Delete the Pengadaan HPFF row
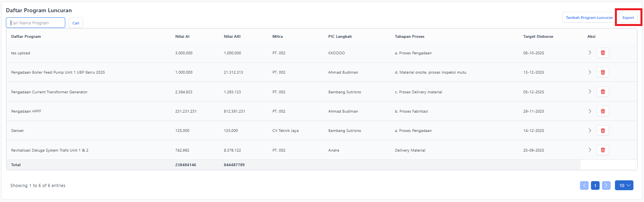The height and width of the screenshot is (202, 644). pos(602,111)
